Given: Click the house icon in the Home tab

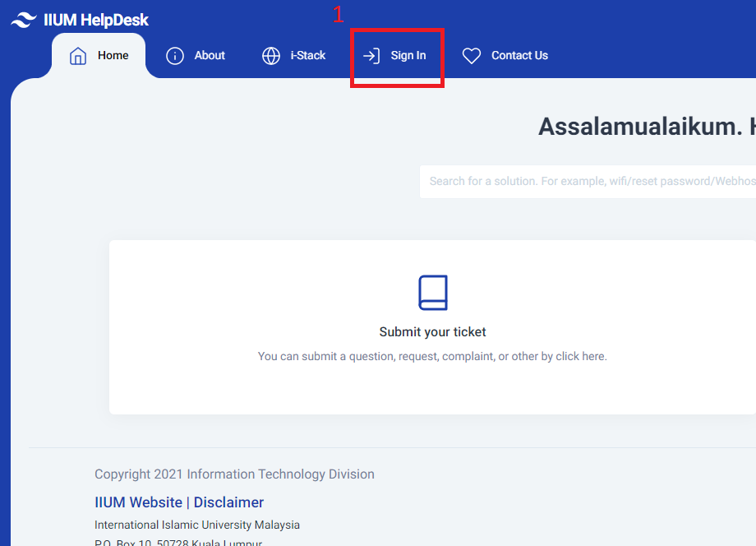Looking at the screenshot, I should click(x=78, y=56).
